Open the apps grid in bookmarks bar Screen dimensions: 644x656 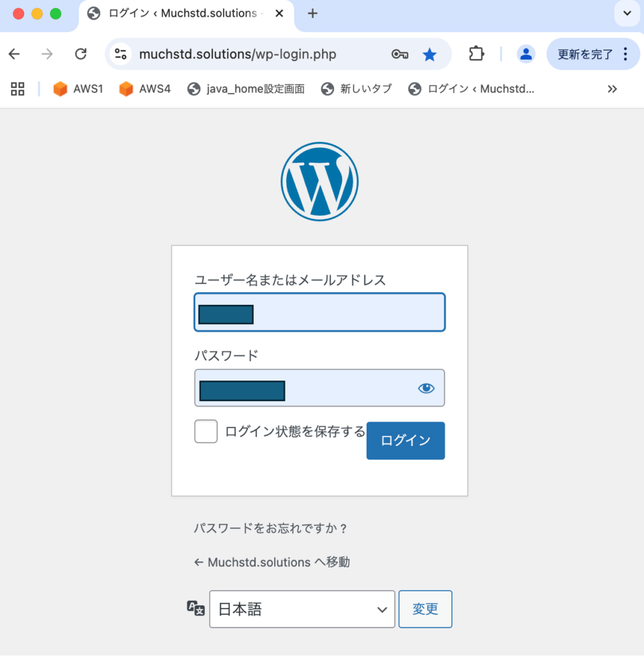tap(18, 89)
